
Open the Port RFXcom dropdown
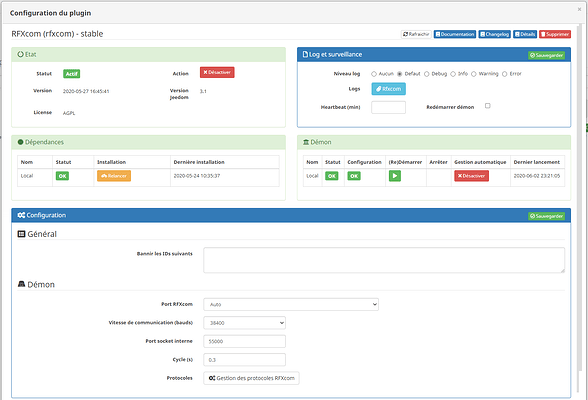tap(291, 304)
